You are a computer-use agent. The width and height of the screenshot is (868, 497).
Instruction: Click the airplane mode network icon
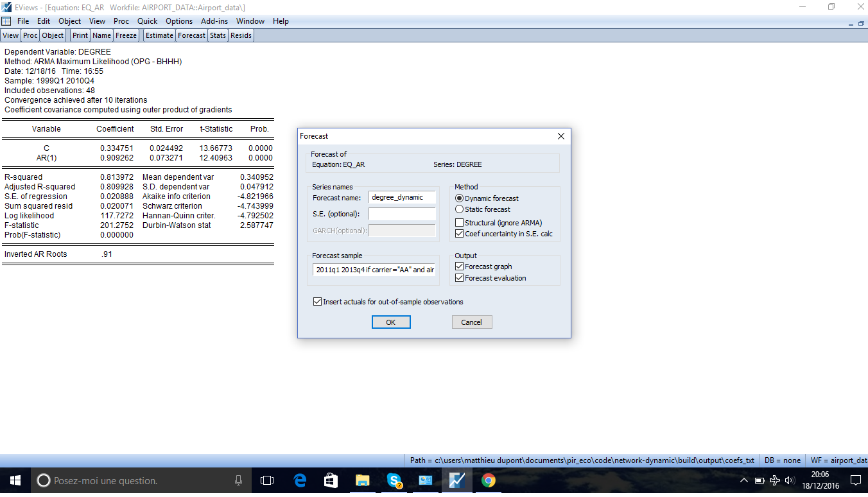(775, 480)
